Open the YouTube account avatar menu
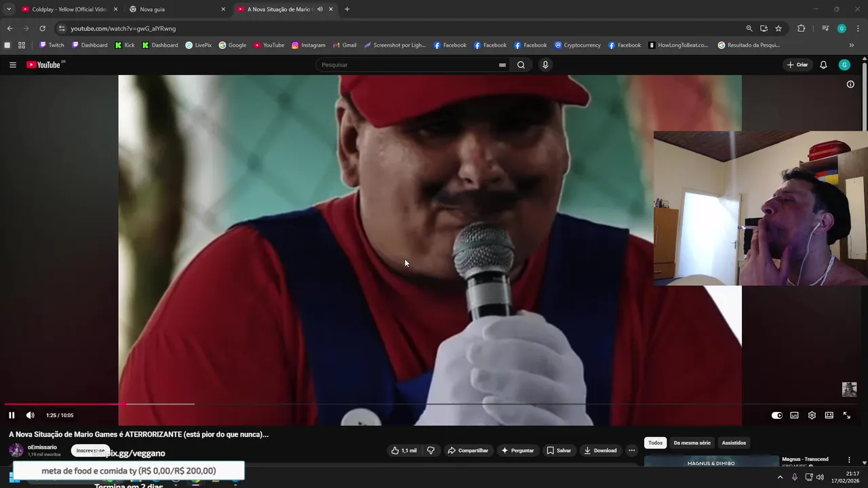 [x=844, y=65]
